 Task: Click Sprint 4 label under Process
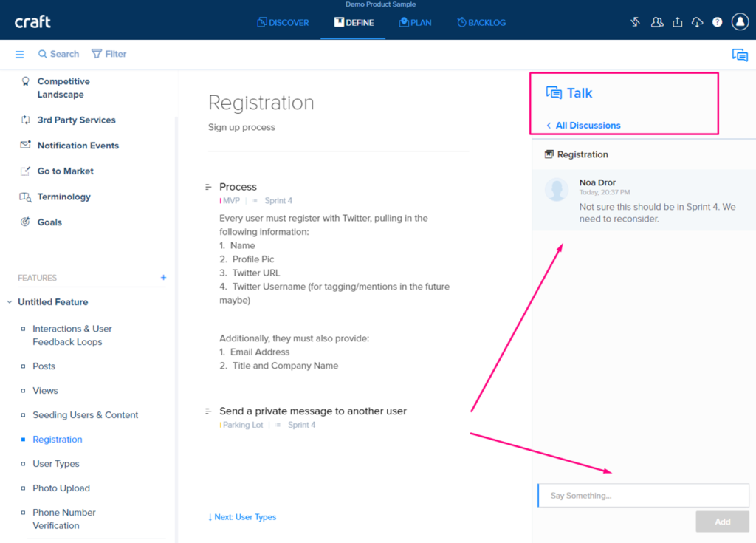pos(278,201)
